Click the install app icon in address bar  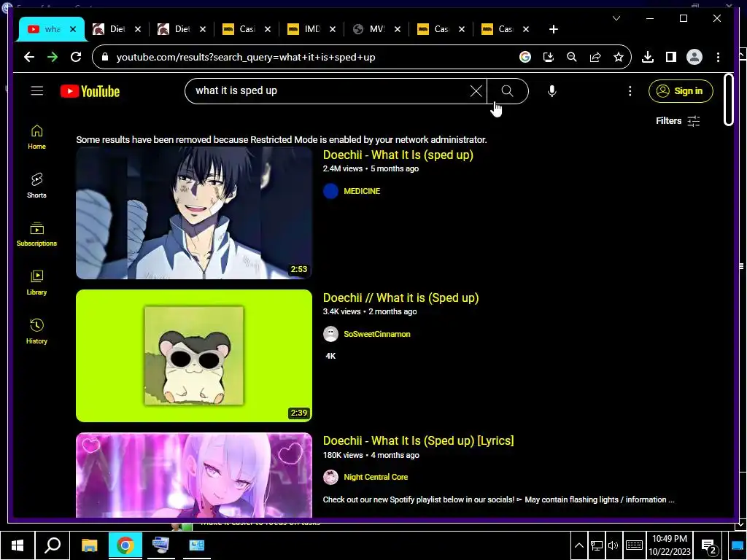549,57
